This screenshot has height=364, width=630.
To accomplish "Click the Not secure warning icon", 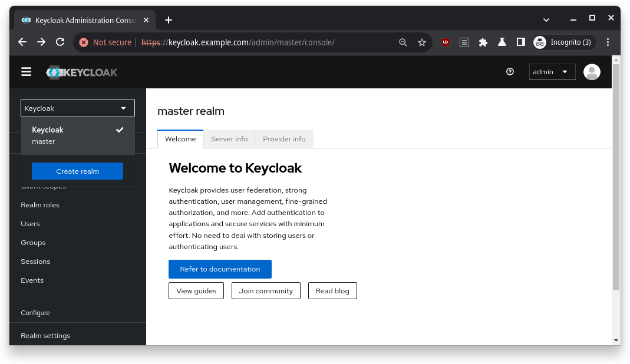I will pos(84,42).
